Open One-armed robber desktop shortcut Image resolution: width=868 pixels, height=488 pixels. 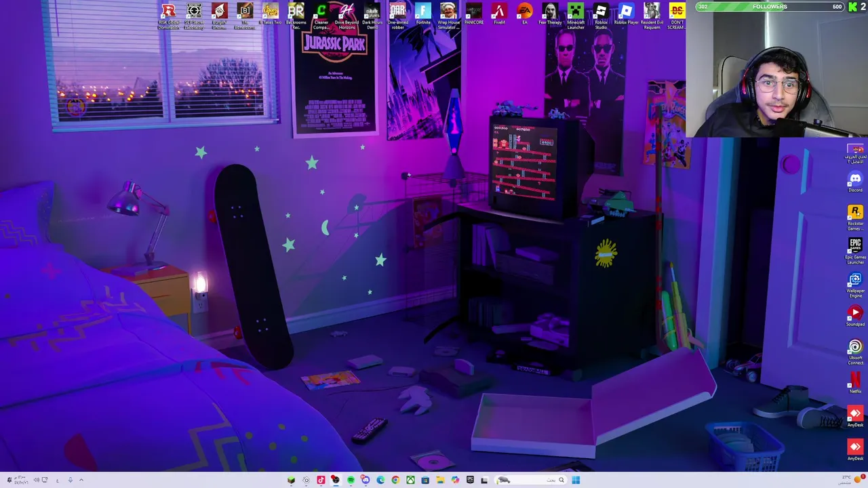tap(397, 16)
